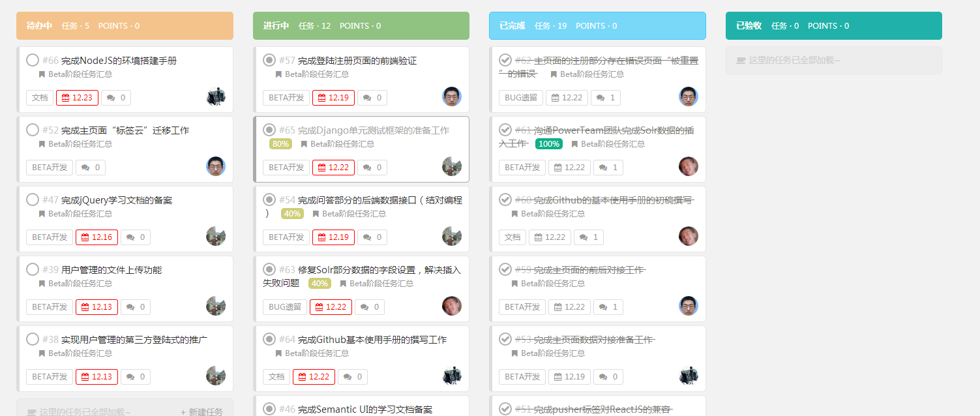Image resolution: width=980 pixels, height=416 pixels.
Task: Click the 文档 tag on task #64
Action: pyautogui.click(x=276, y=377)
